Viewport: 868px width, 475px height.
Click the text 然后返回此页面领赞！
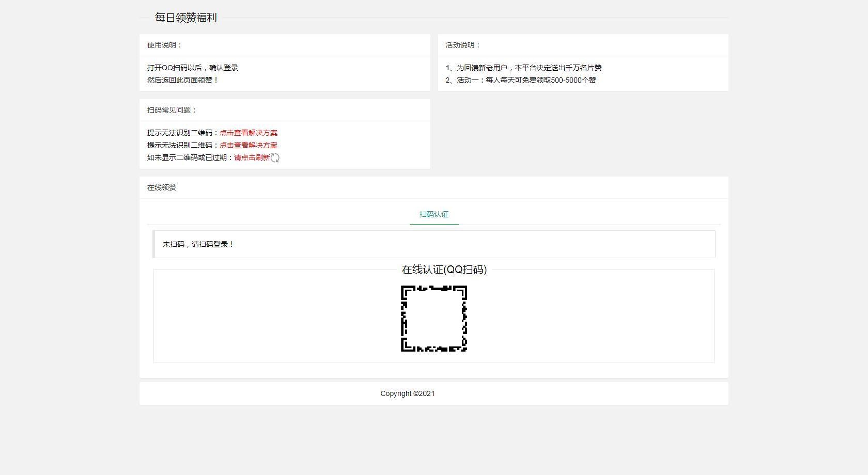pos(183,80)
